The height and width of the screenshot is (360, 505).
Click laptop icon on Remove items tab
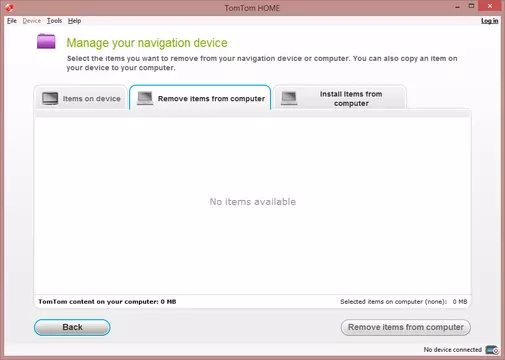pyautogui.click(x=145, y=98)
